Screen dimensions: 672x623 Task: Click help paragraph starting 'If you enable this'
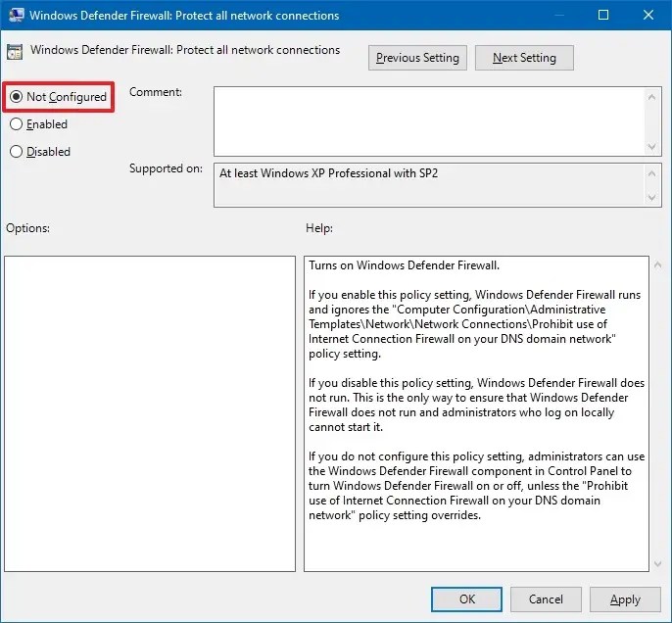click(475, 324)
